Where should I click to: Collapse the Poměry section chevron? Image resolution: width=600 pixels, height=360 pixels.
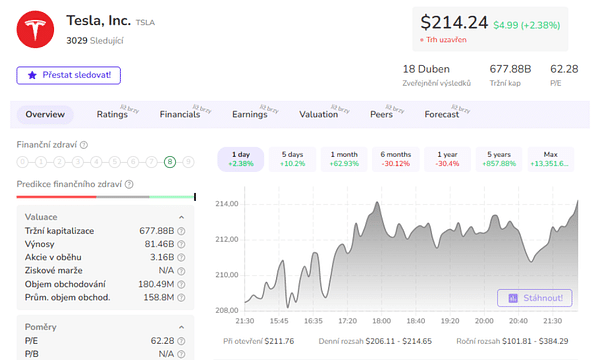pyautogui.click(x=181, y=327)
